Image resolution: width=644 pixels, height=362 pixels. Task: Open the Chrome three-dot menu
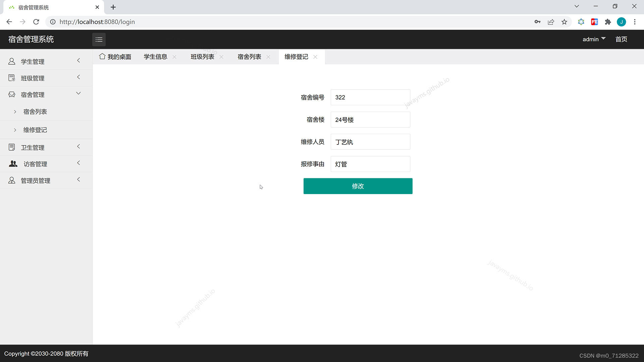pyautogui.click(x=635, y=22)
